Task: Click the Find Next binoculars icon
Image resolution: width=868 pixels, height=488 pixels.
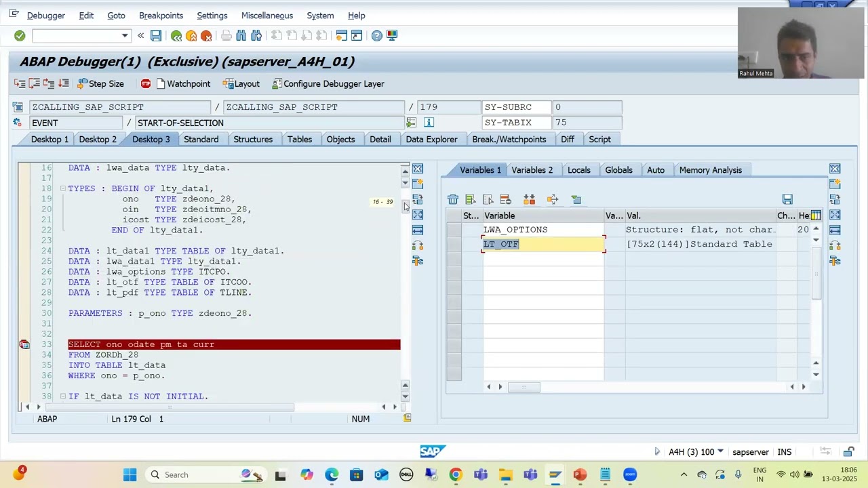Action: tap(256, 35)
